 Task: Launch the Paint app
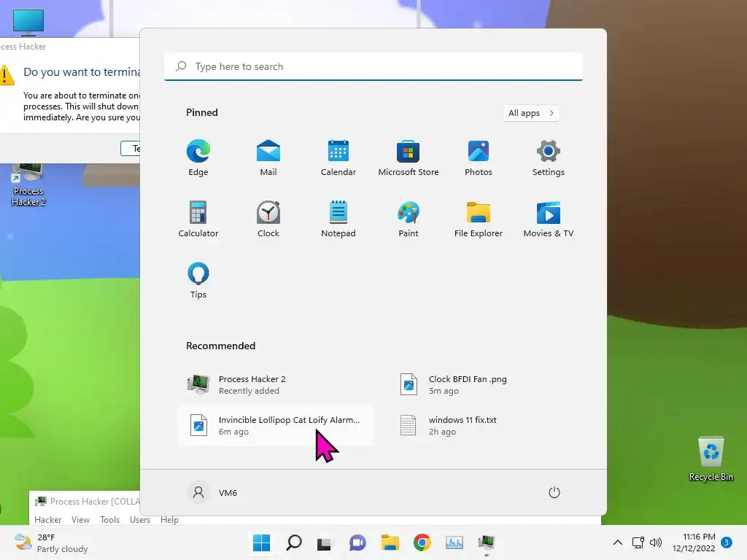pos(409,219)
